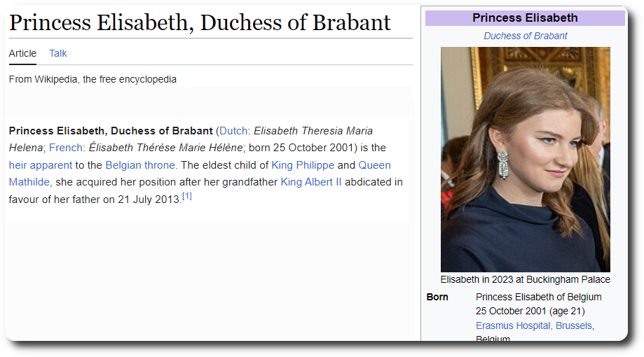This screenshot has height=357, width=644.
Task: Click the birth date text in infobox
Action: click(x=530, y=311)
